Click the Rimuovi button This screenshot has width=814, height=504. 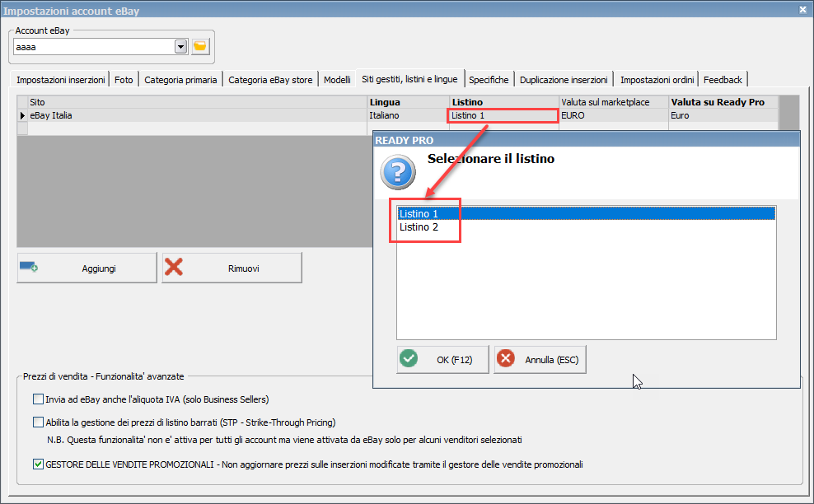point(232,268)
